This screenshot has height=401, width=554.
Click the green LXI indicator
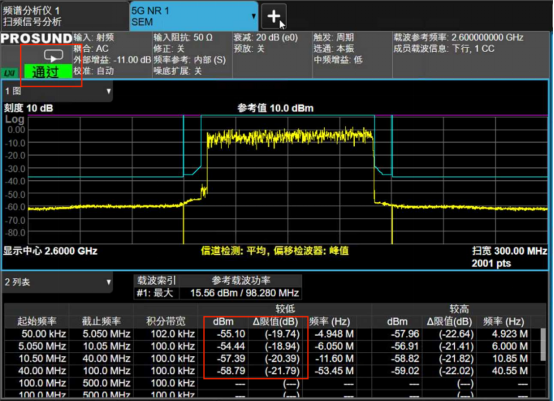[x=10, y=73]
